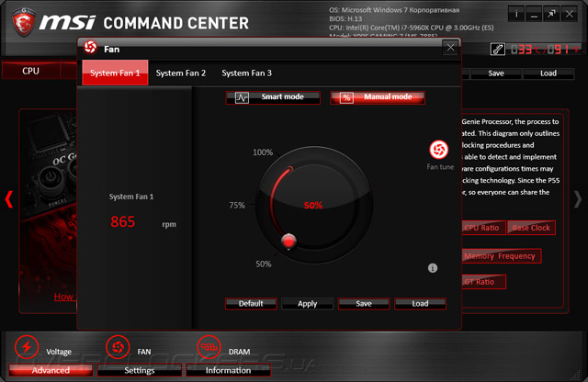Click the 50% value in dial center

coord(313,205)
